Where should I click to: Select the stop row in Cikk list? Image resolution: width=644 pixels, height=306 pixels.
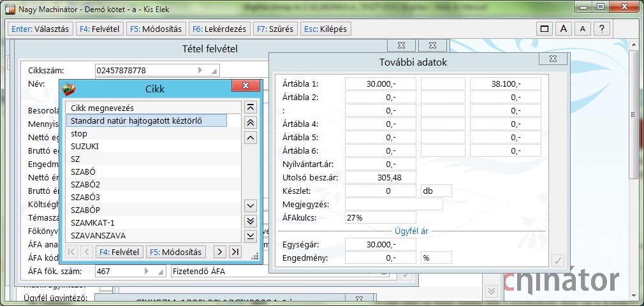pyautogui.click(x=153, y=133)
